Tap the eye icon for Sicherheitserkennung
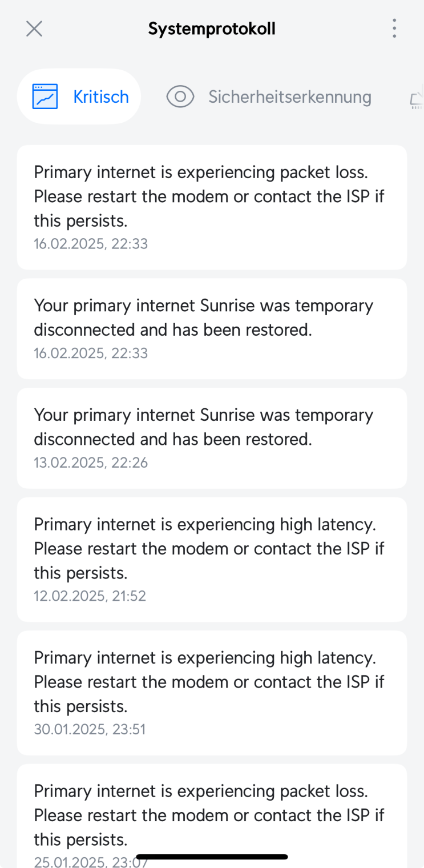The width and height of the screenshot is (424, 868). point(180,97)
